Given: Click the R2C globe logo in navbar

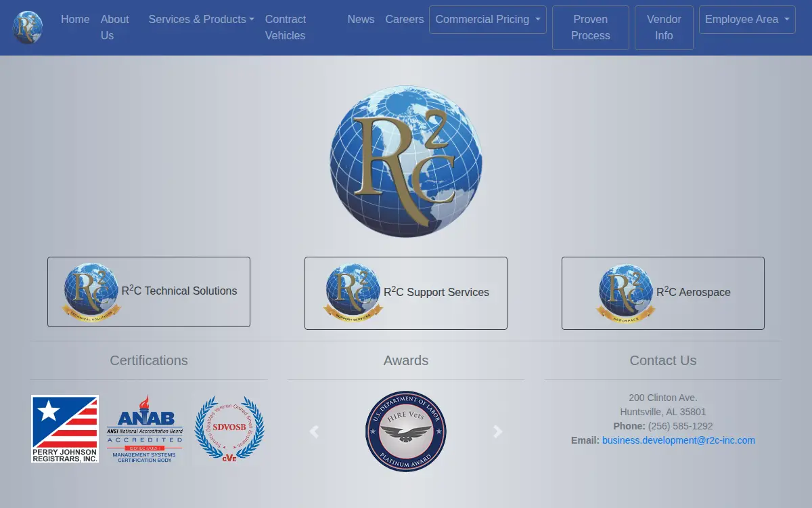Looking at the screenshot, I should pyautogui.click(x=28, y=28).
